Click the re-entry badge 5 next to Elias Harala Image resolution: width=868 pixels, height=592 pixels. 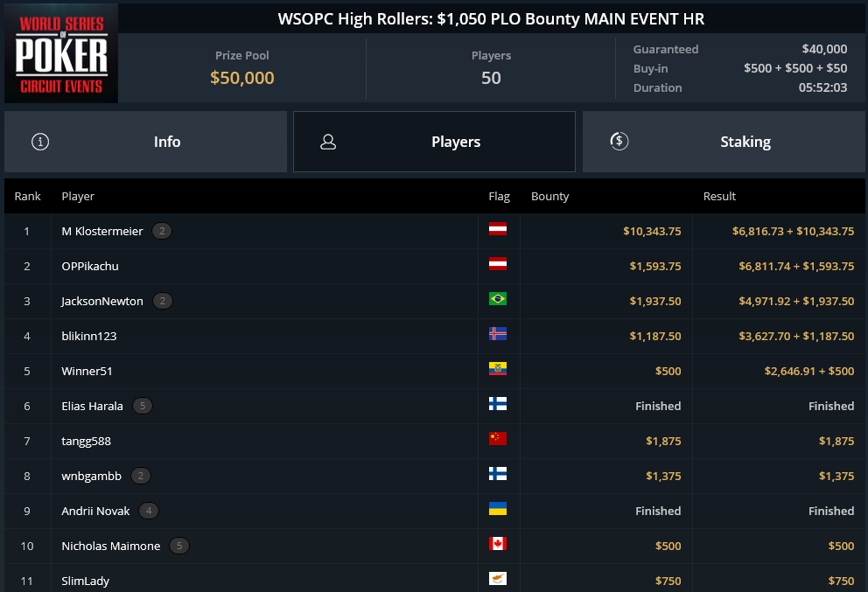[x=143, y=406]
